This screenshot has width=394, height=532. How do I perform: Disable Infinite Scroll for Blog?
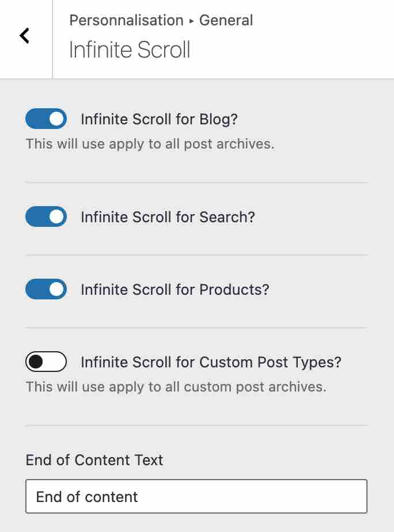(x=46, y=119)
